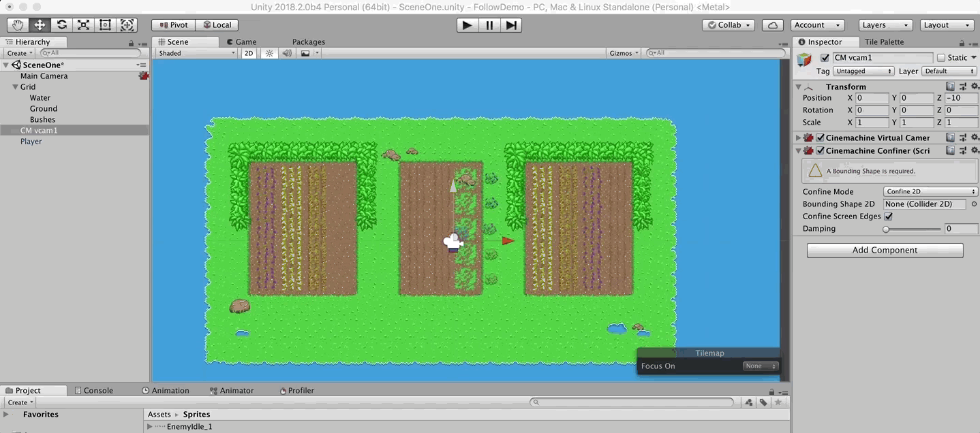Click the Pause button
Viewport: 980px width, 433px height.
point(489,25)
